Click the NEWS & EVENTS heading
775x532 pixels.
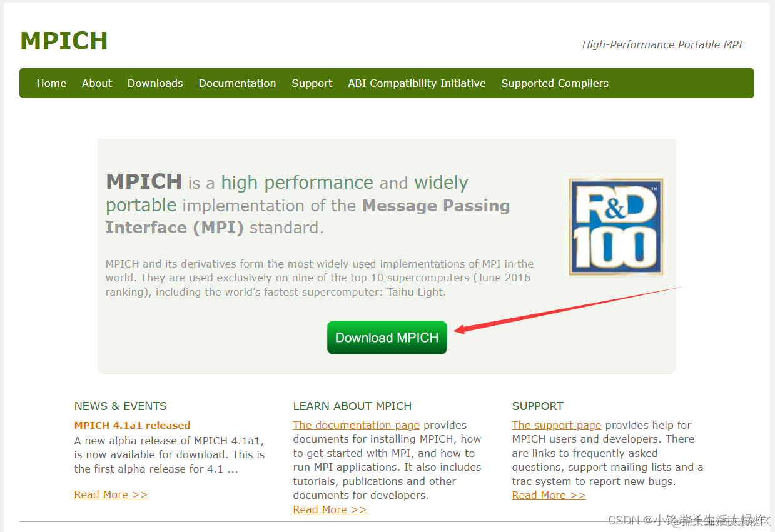pyautogui.click(x=121, y=406)
